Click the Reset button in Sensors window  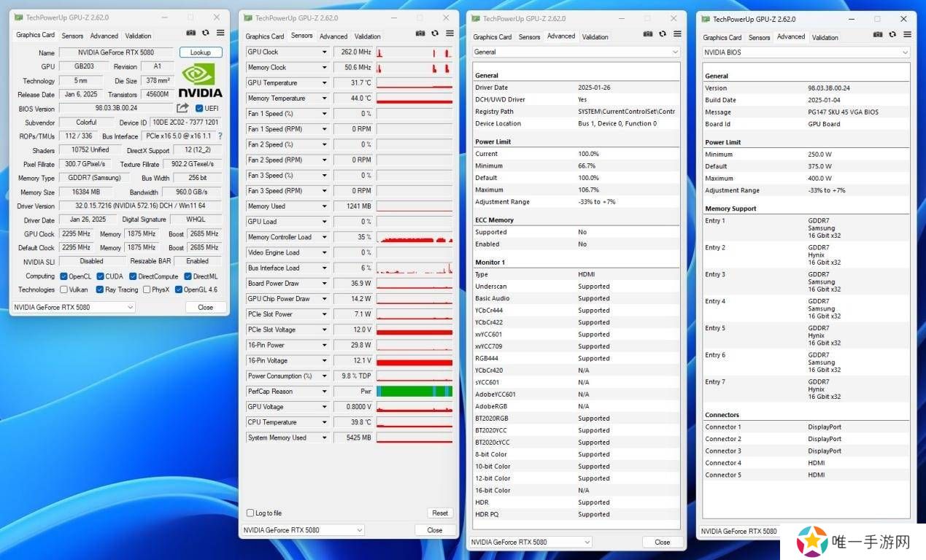440,513
